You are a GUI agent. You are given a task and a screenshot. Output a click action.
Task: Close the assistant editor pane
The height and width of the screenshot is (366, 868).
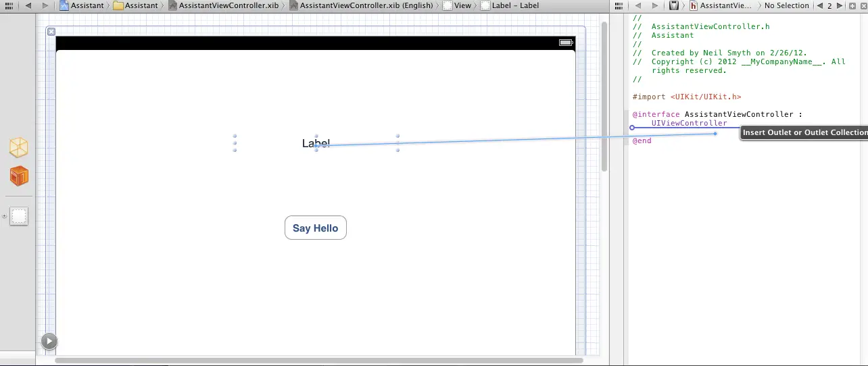863,5
